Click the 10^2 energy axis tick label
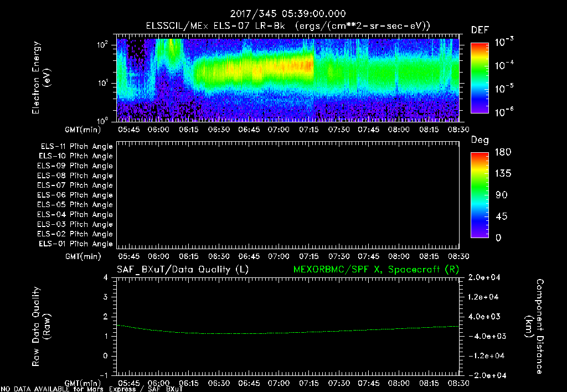The image size is (567, 392). point(102,45)
